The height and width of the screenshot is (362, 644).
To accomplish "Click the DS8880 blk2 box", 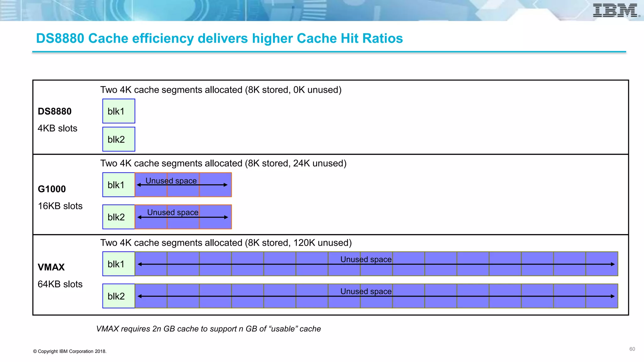I will pyautogui.click(x=119, y=139).
